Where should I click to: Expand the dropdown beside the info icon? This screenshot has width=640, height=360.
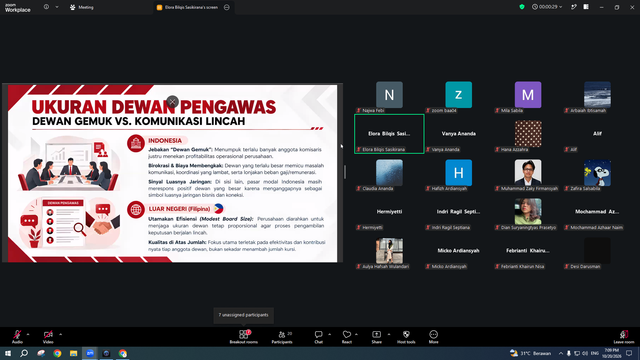pyautogui.click(x=57, y=7)
